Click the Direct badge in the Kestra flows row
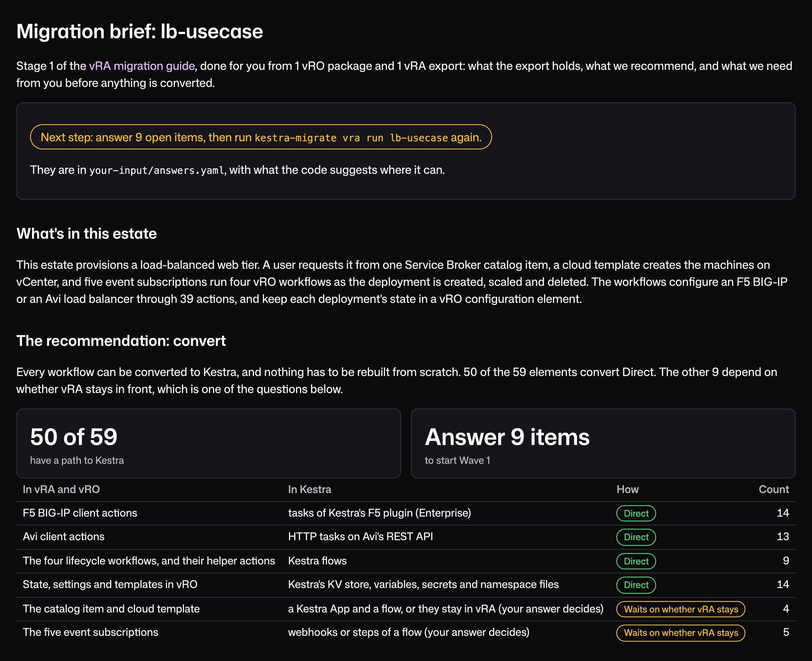812x661 pixels. (x=636, y=561)
